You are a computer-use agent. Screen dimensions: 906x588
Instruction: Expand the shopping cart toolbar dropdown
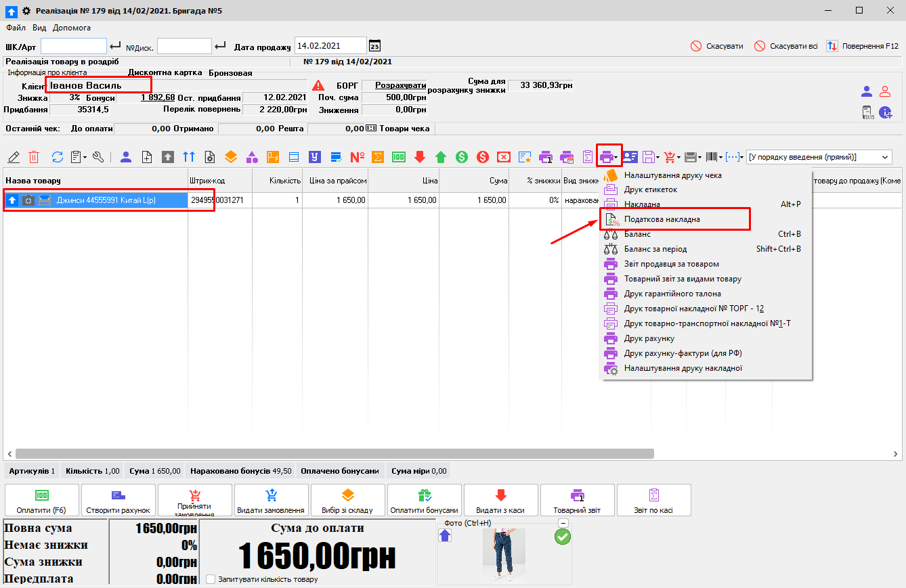[x=678, y=157]
